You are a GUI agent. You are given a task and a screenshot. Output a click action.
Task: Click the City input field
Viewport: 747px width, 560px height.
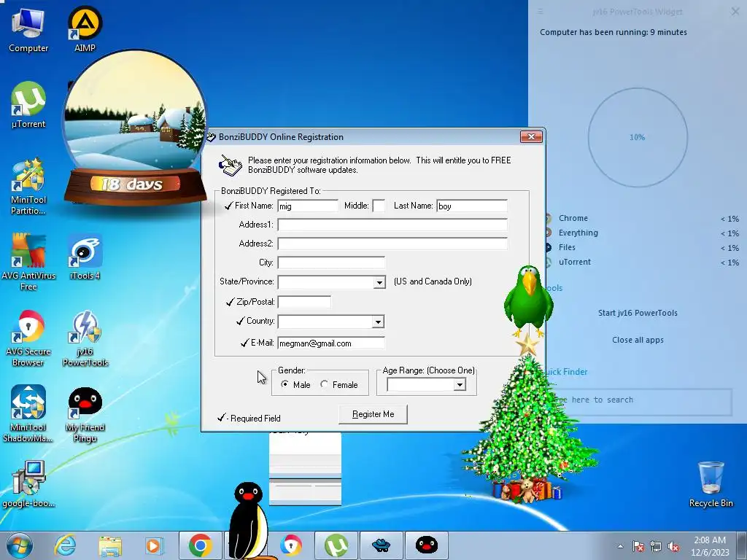pos(331,262)
